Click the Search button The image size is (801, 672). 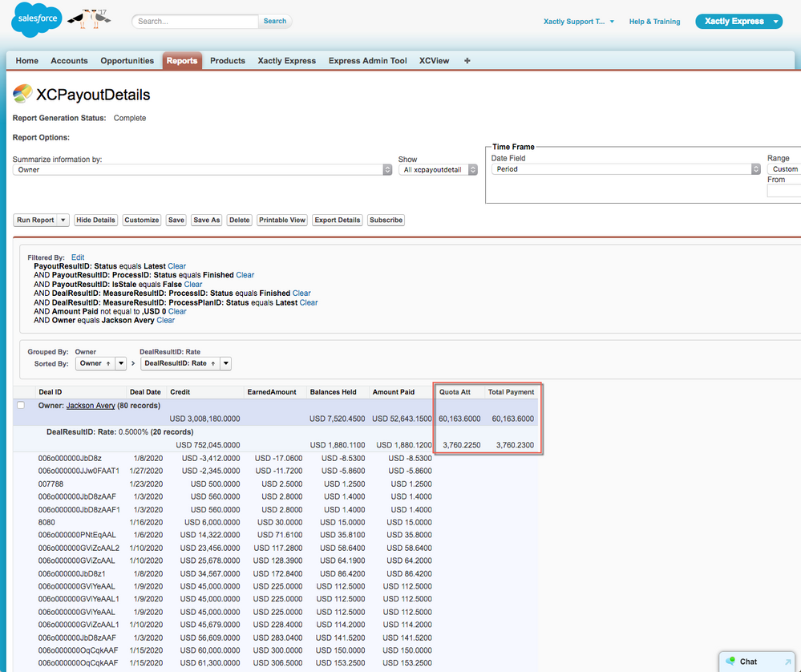(x=275, y=21)
